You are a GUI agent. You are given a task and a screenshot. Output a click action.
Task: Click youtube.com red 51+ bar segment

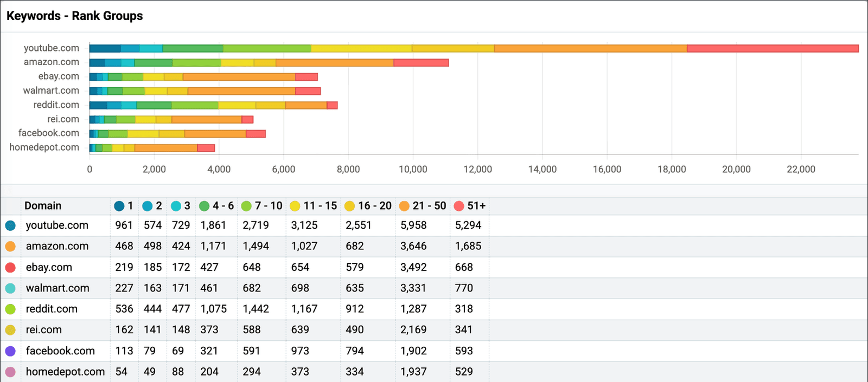click(x=773, y=49)
